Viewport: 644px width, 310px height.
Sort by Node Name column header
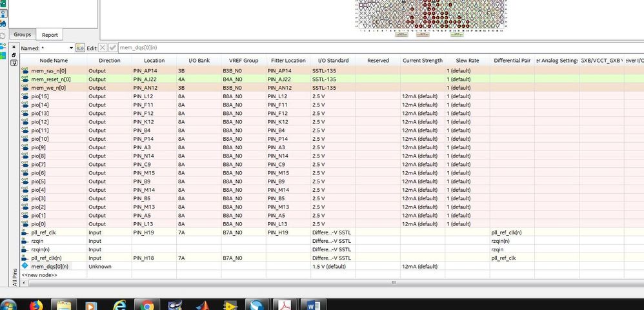[54, 61]
